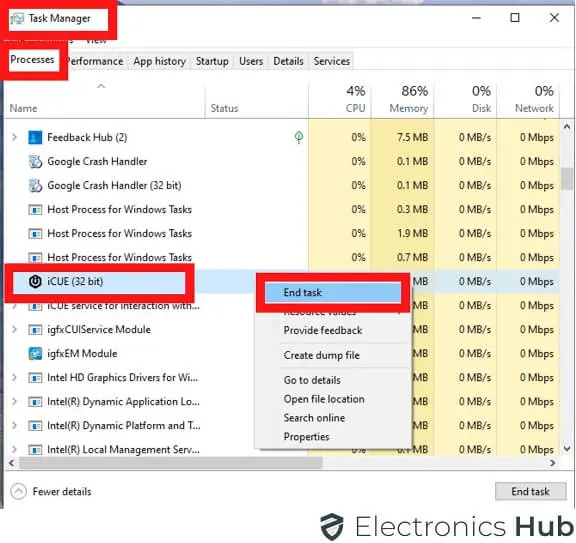Sort processes by the Disk column
The width and height of the screenshot is (576, 543).
tap(466, 100)
